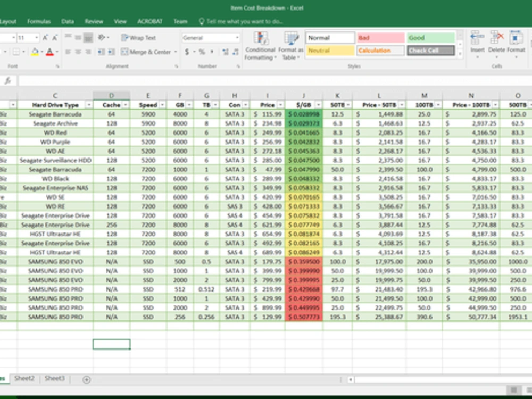The image size is (532, 399).
Task: Click the insert function fx icon
Action: pos(7,81)
